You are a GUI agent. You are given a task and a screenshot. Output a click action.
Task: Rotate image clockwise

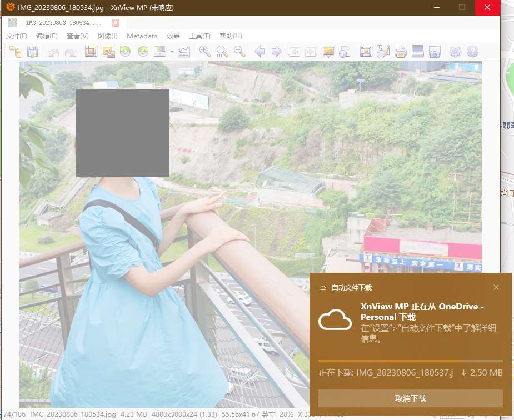[143, 52]
